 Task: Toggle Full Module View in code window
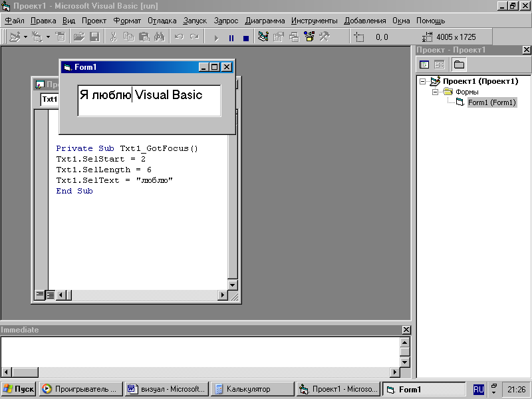(x=51, y=295)
